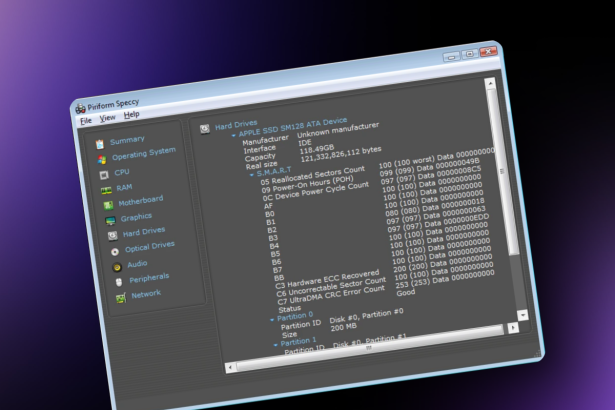Click the Hard Drives disk icon in sidebar
Image resolution: width=615 pixels, height=410 pixels.
click(x=113, y=236)
